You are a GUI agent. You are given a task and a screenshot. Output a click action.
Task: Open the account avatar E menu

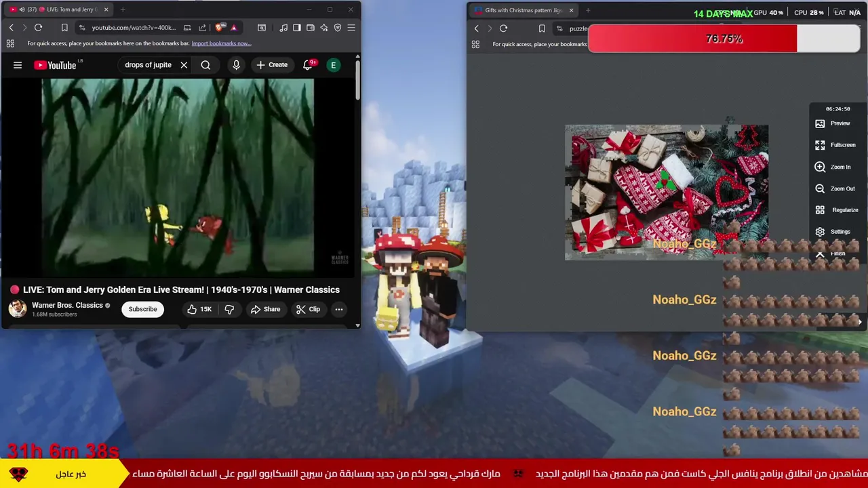click(x=333, y=65)
